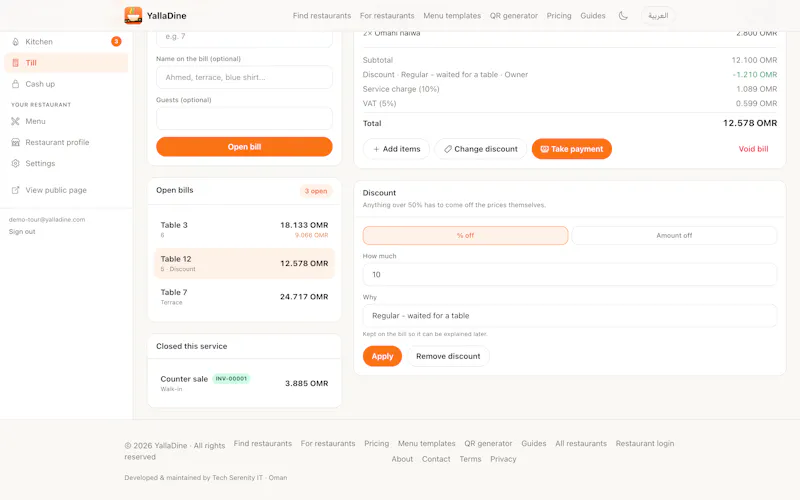Open Menu templates in top navigation
The width and height of the screenshot is (800, 500).
pos(452,16)
